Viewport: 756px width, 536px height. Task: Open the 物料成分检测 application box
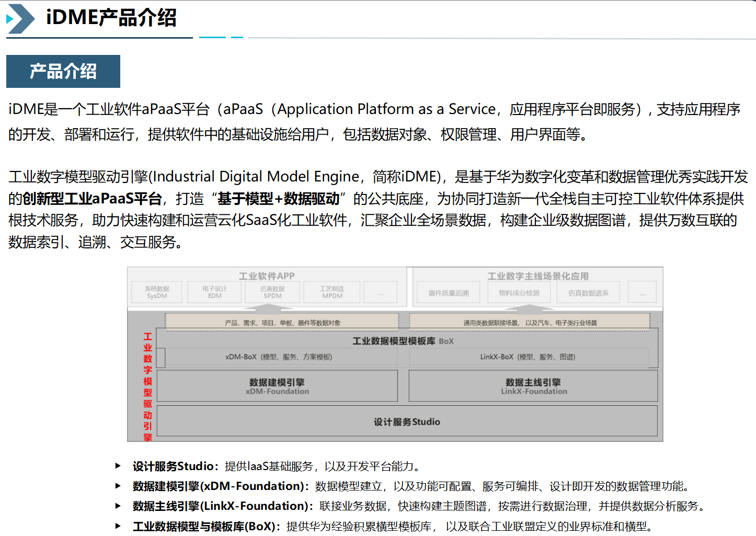coord(519,292)
